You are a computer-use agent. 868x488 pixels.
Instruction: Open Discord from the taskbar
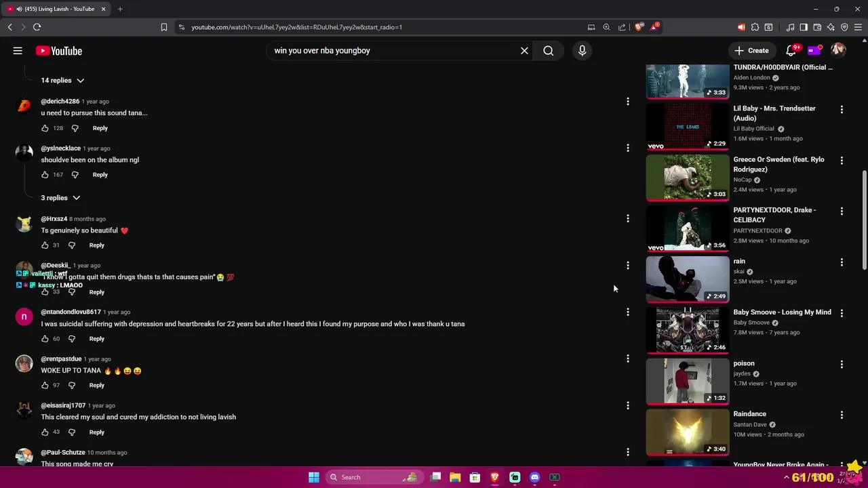[534, 477]
